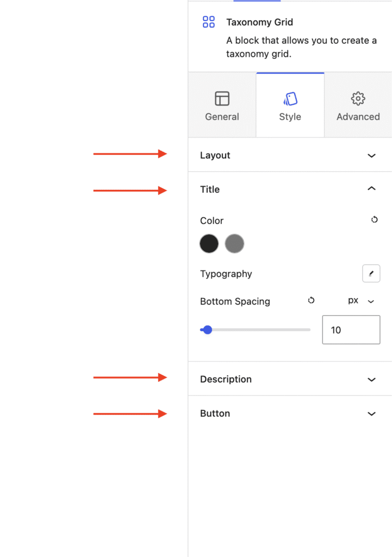Click the Style tab swatch icon
This screenshot has height=557, width=392.
tap(290, 99)
